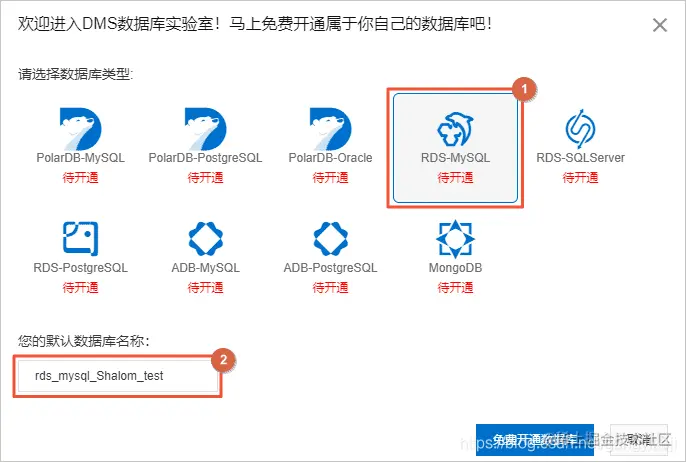Choose the ADB-PostgreSQL diamond icon
The height and width of the screenshot is (462, 686).
coord(331,238)
